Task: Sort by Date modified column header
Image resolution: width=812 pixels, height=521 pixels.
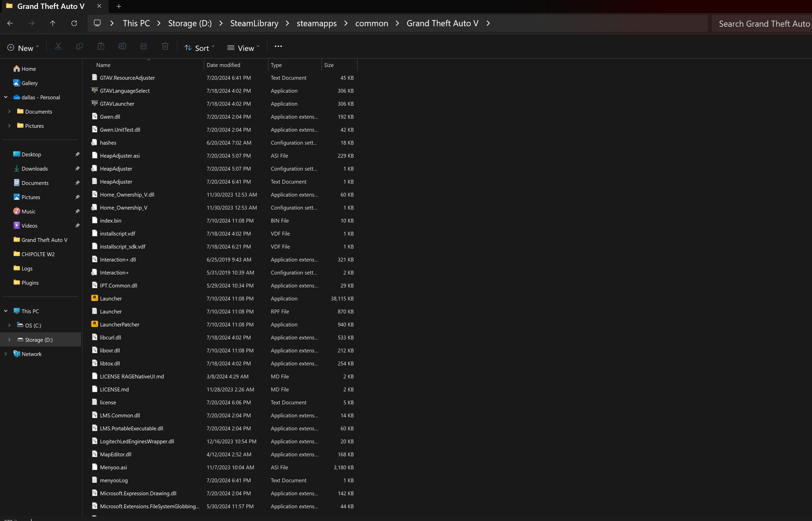Action: pyautogui.click(x=223, y=65)
